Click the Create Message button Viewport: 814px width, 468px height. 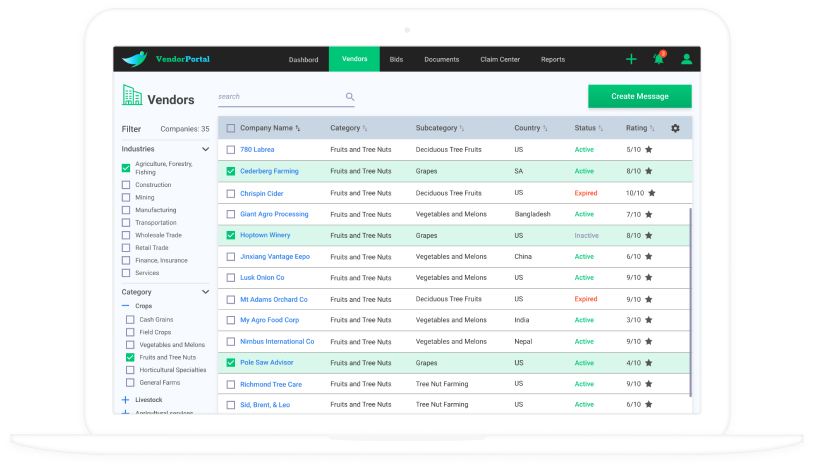pyautogui.click(x=640, y=97)
